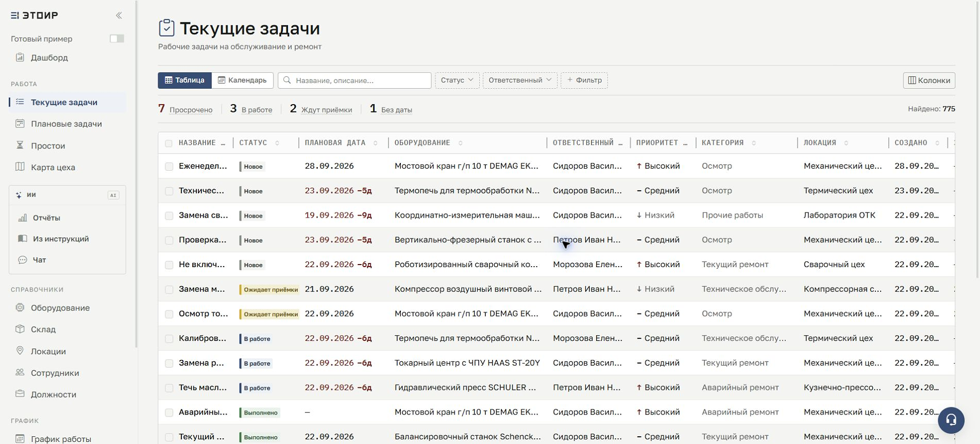Tick the select-all checkbox in table header

168,143
